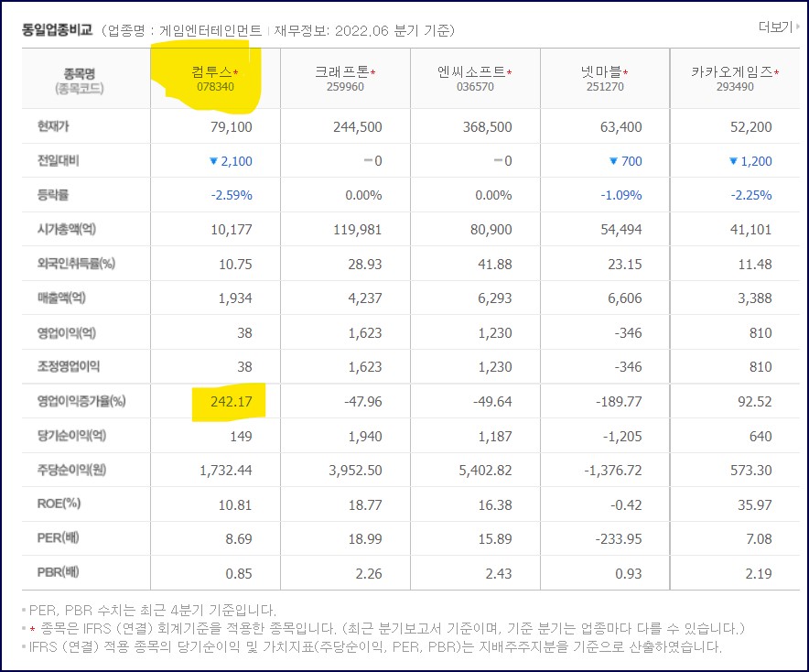
Task: Open the 더보기 link
Action: pos(778,27)
